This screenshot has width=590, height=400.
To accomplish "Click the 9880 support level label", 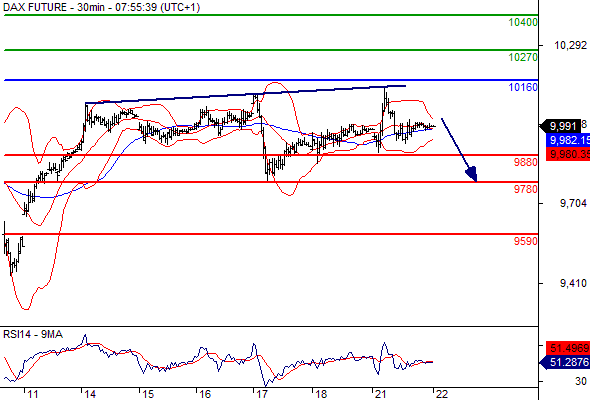I will [x=525, y=162].
